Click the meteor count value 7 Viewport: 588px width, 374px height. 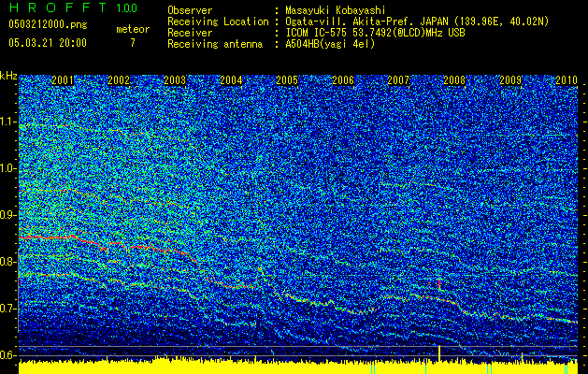[133, 43]
